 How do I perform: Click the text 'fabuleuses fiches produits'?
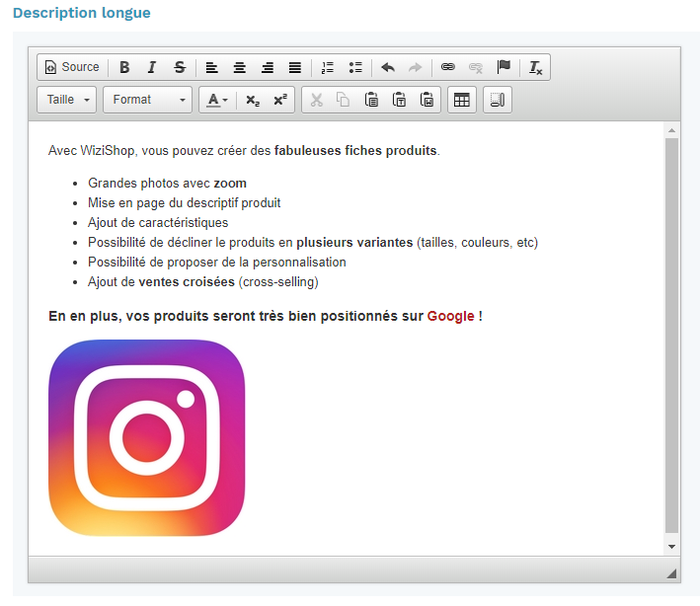(x=355, y=150)
